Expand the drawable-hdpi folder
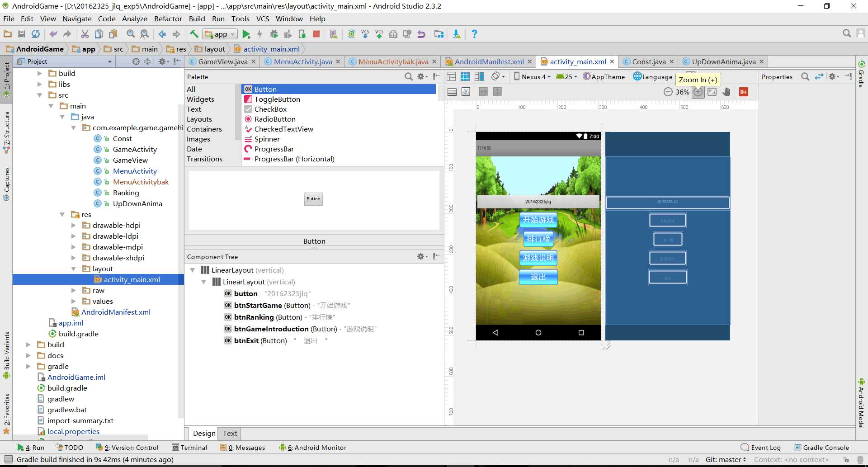The width and height of the screenshot is (868, 467). point(74,225)
